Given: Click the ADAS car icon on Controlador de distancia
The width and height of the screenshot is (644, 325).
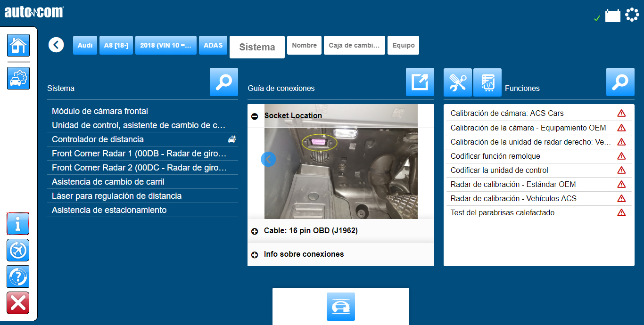Looking at the screenshot, I should click(x=231, y=139).
